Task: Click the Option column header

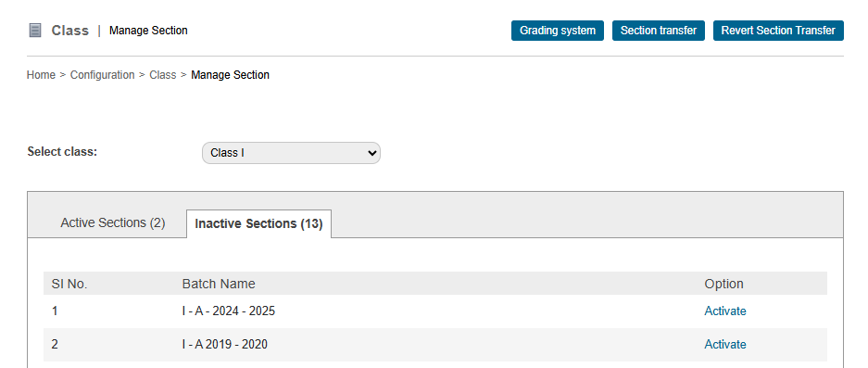Action: 724,285
